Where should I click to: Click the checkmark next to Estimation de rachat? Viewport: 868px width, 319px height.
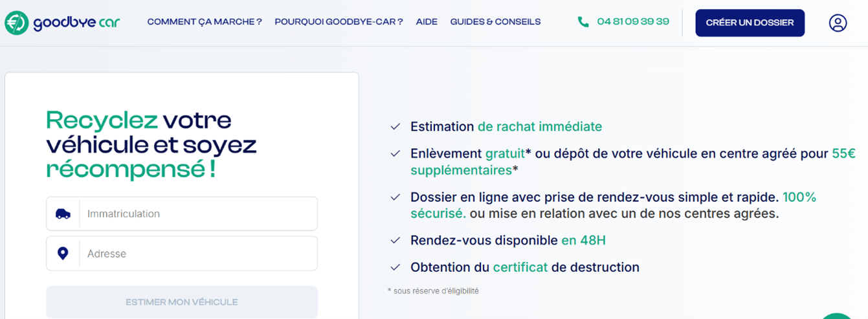[395, 127]
